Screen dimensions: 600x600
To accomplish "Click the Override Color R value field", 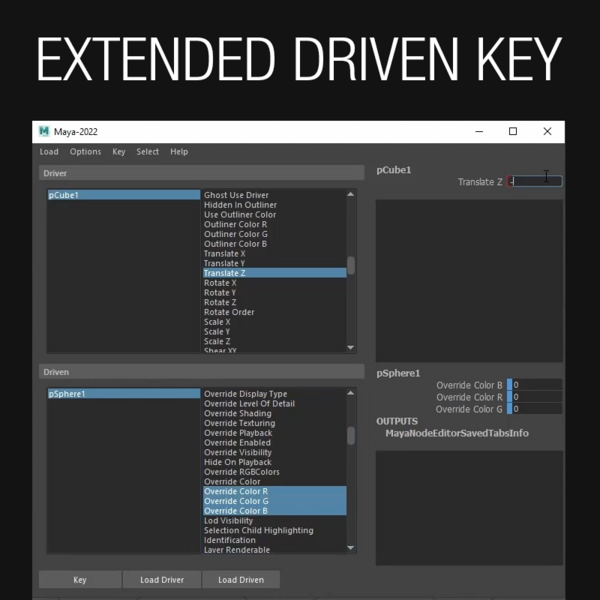I will coord(537,397).
